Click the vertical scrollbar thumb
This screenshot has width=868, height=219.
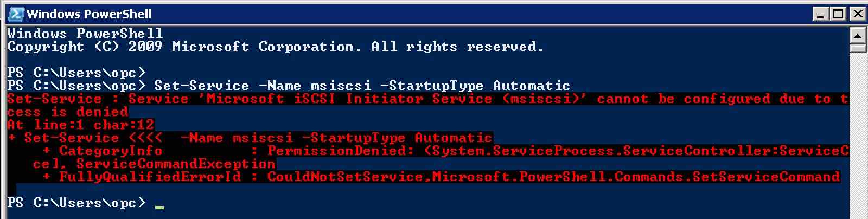tap(858, 49)
